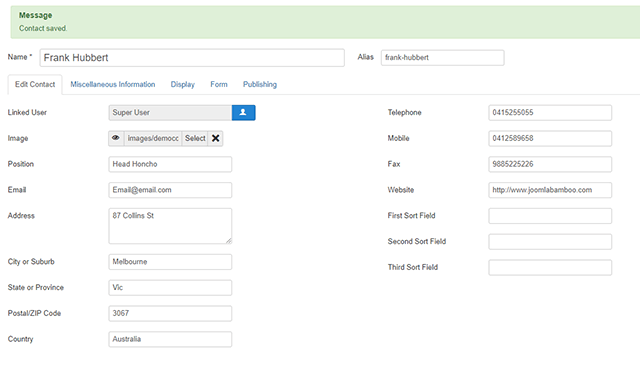Click the Address textarea resize handle
This screenshot has width=640, height=373.
pyautogui.click(x=229, y=241)
